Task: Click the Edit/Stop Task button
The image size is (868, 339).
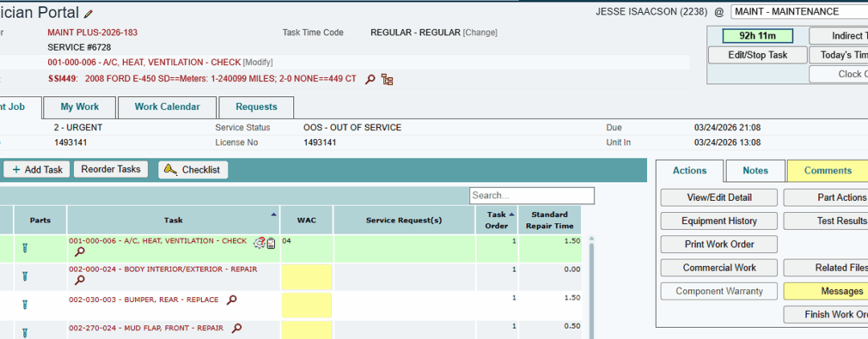Action: pyautogui.click(x=757, y=55)
